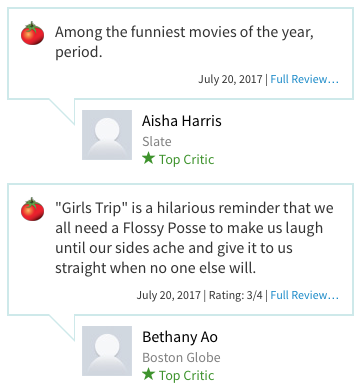This screenshot has height=392, width=361.
Task: Open Aisha Harris's profile avatar
Action: pos(107,135)
